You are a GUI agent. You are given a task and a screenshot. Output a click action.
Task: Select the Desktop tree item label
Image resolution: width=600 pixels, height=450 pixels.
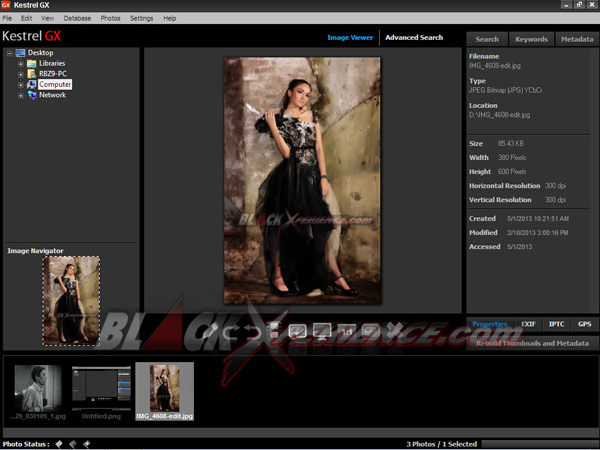pos(41,53)
